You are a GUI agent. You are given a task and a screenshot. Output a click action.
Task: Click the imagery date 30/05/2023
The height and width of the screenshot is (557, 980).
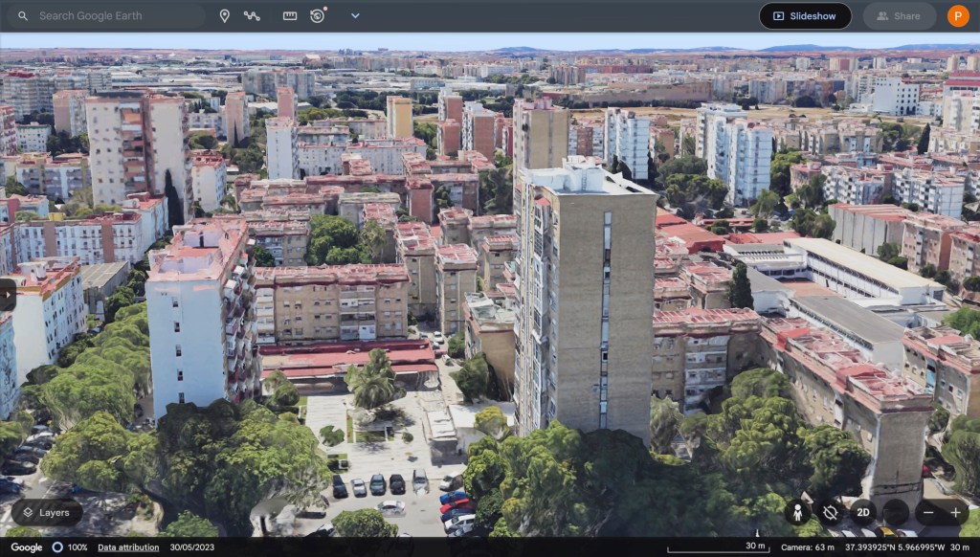[x=193, y=547]
